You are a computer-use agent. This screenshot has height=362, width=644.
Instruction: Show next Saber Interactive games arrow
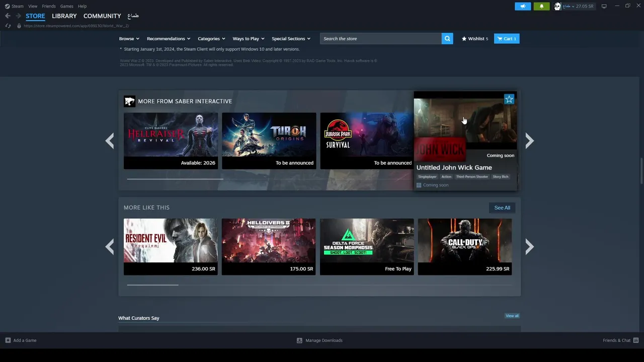(529, 141)
